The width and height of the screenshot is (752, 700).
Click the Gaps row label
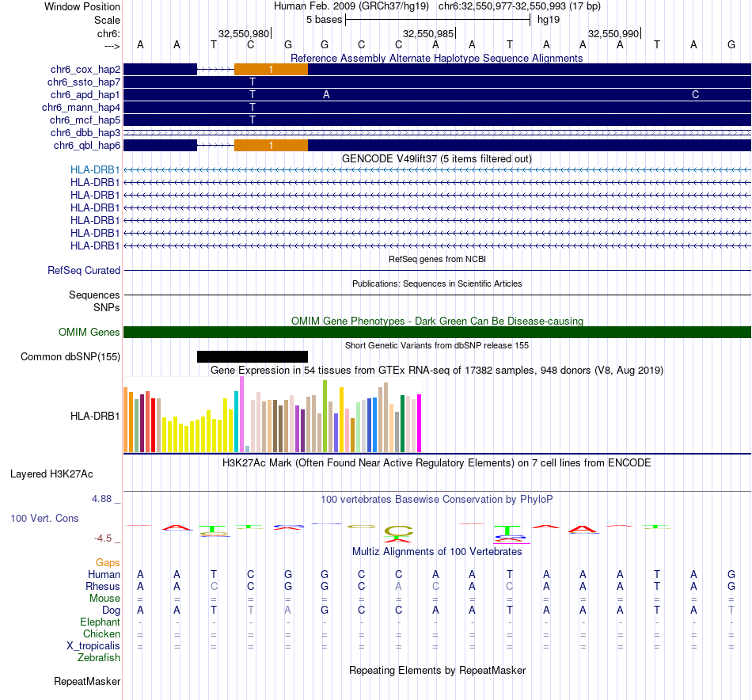click(x=108, y=563)
